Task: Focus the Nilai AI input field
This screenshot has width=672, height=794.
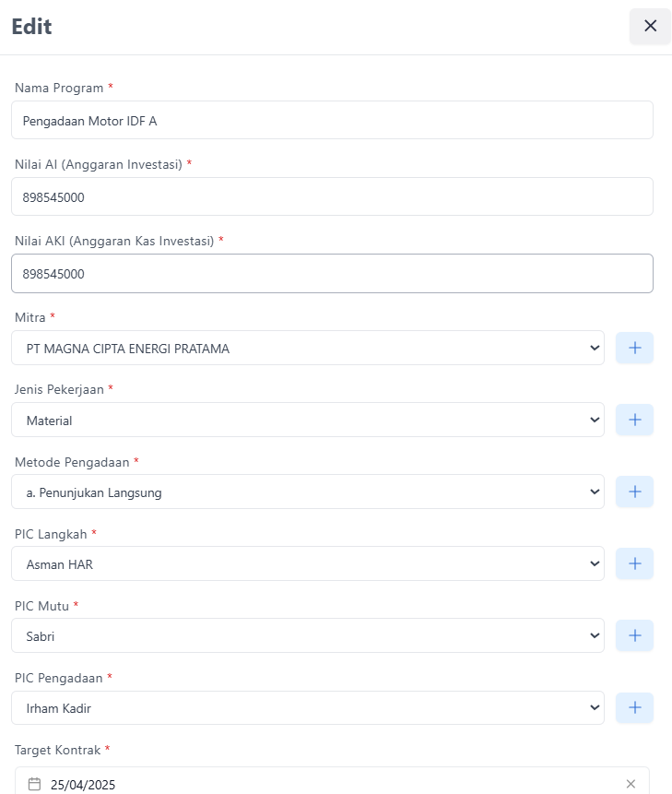Action: (x=332, y=196)
